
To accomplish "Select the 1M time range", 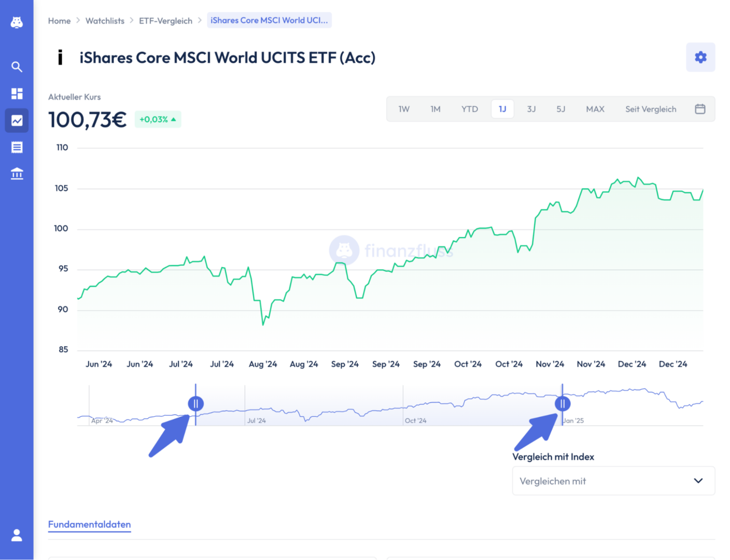I will click(x=436, y=109).
